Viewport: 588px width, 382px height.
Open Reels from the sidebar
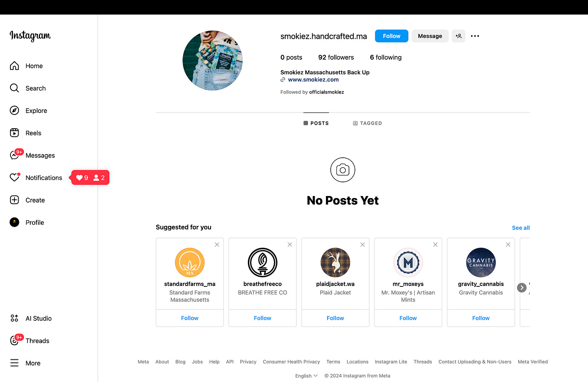point(25,133)
